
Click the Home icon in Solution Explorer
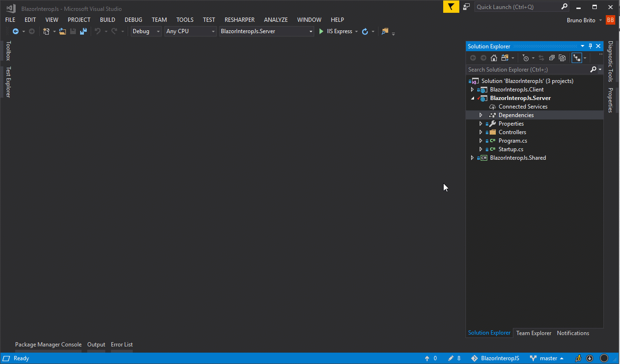494,58
